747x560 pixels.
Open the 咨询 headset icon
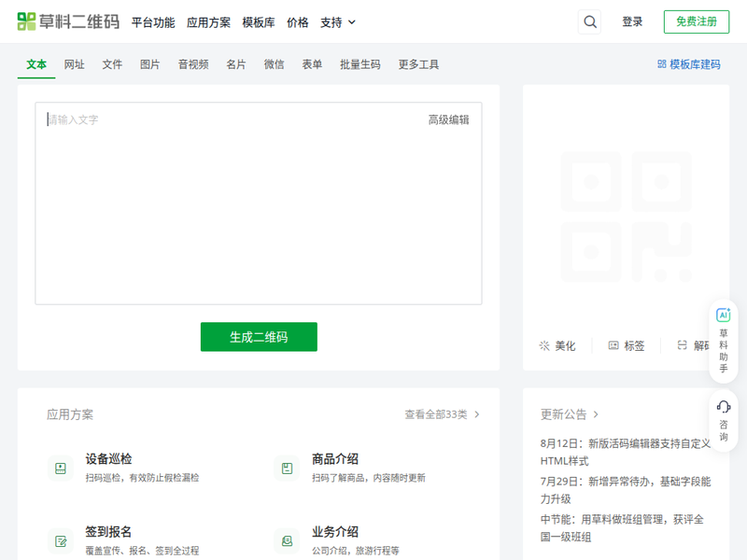pyautogui.click(x=723, y=407)
